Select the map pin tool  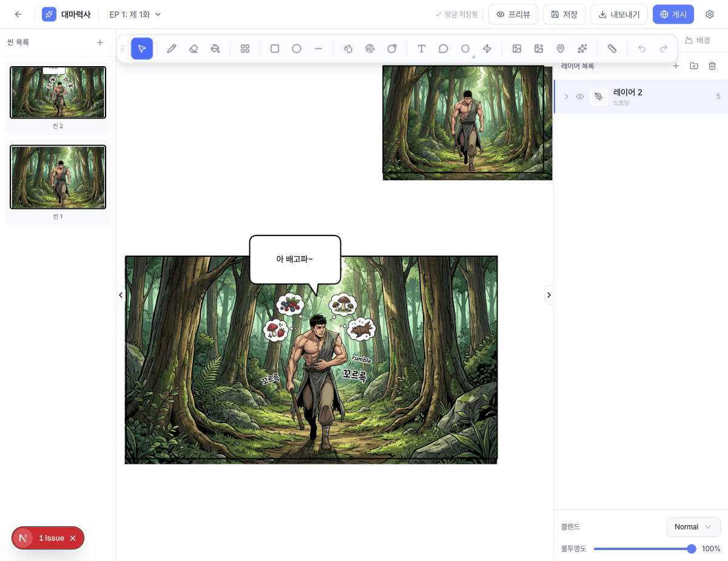tap(561, 49)
